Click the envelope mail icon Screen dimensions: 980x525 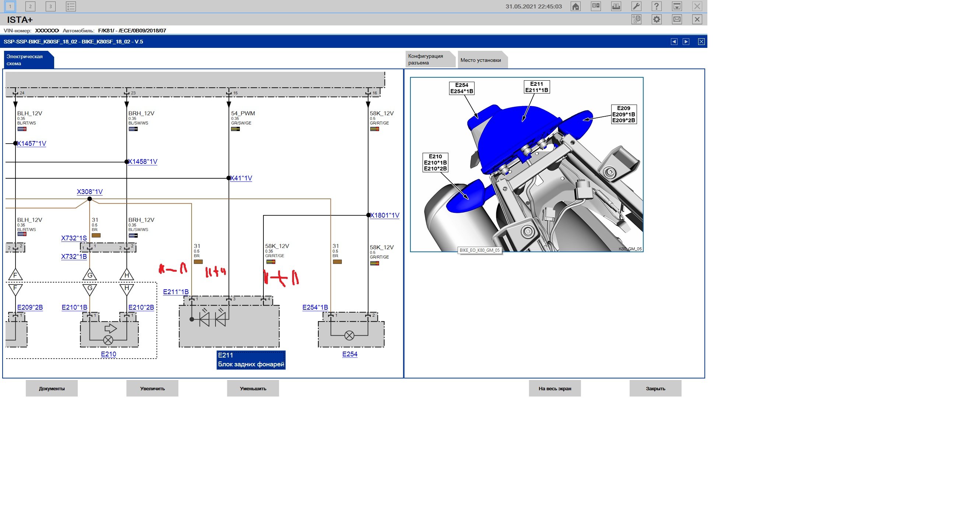pyautogui.click(x=677, y=20)
